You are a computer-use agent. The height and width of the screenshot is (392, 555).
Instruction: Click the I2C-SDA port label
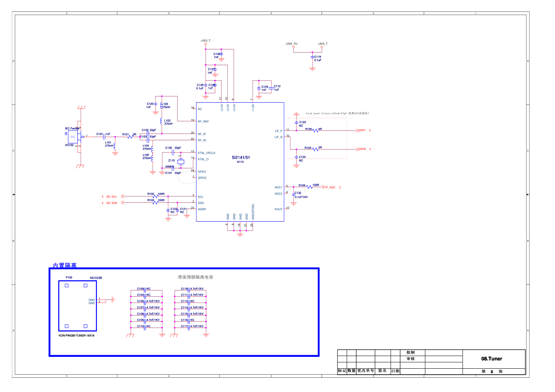[x=112, y=203]
